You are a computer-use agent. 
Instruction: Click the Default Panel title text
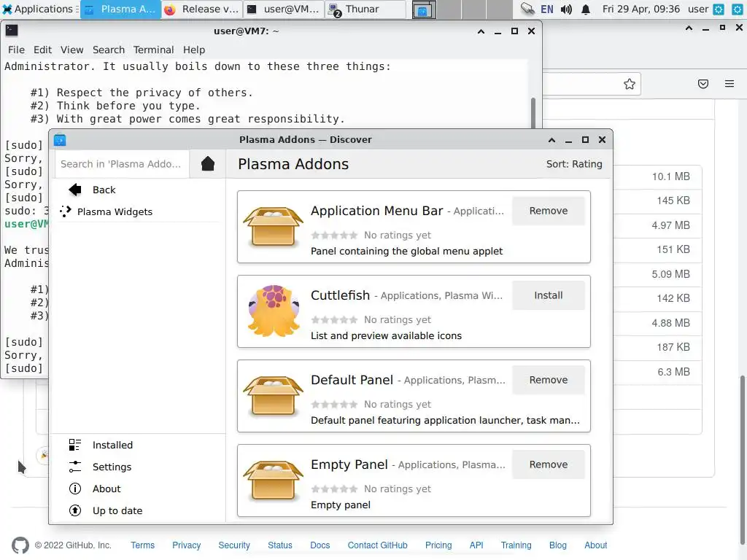352,380
